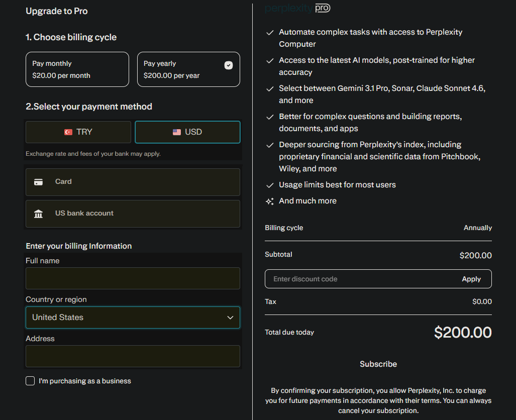Viewport: 516px width, 420px height.
Task: Click the US flag icon
Action: tap(177, 132)
